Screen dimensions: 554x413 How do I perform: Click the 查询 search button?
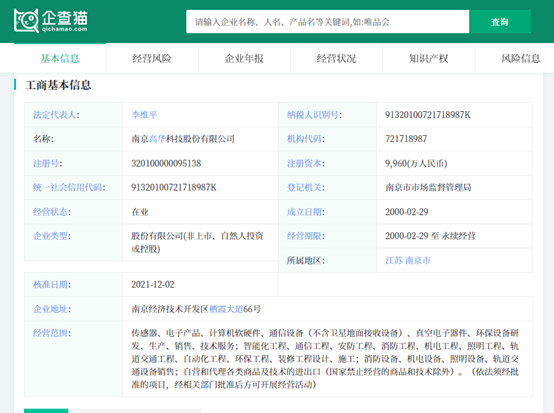click(x=500, y=22)
